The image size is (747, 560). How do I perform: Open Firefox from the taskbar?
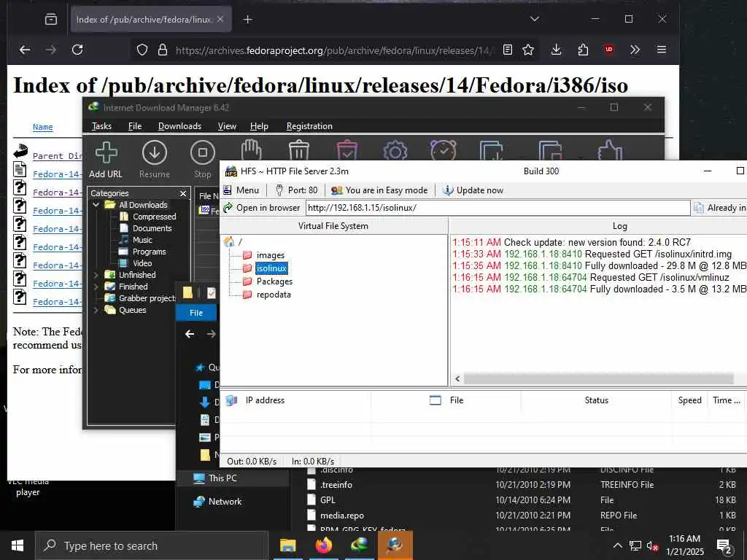tap(323, 545)
